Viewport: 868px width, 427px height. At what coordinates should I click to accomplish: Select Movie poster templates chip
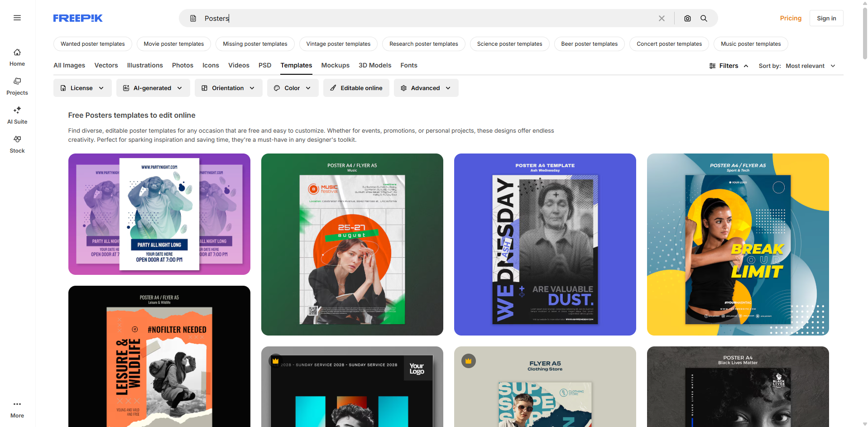click(x=174, y=44)
